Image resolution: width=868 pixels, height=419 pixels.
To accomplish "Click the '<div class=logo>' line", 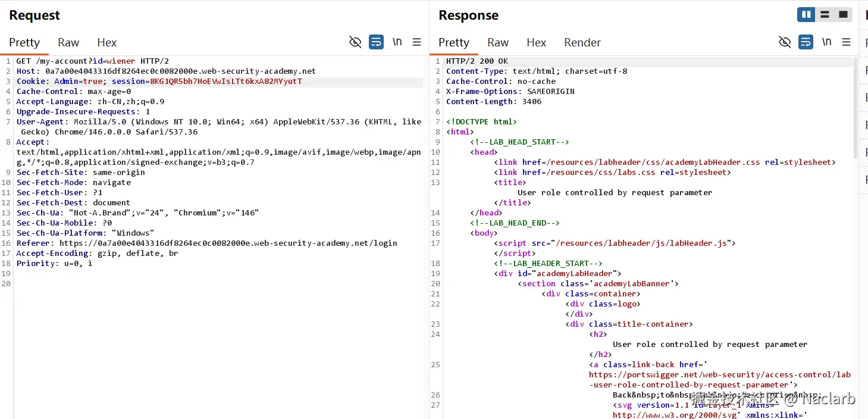I will [603, 304].
